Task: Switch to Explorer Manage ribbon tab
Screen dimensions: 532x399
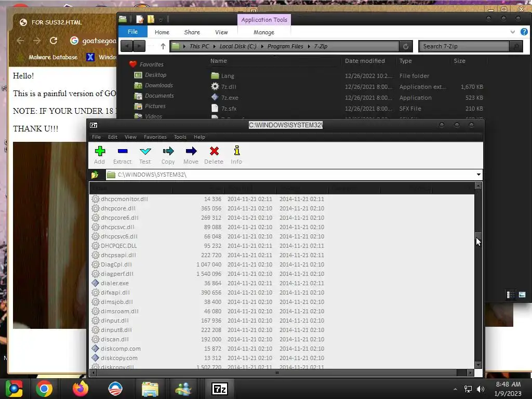Action: tap(264, 32)
